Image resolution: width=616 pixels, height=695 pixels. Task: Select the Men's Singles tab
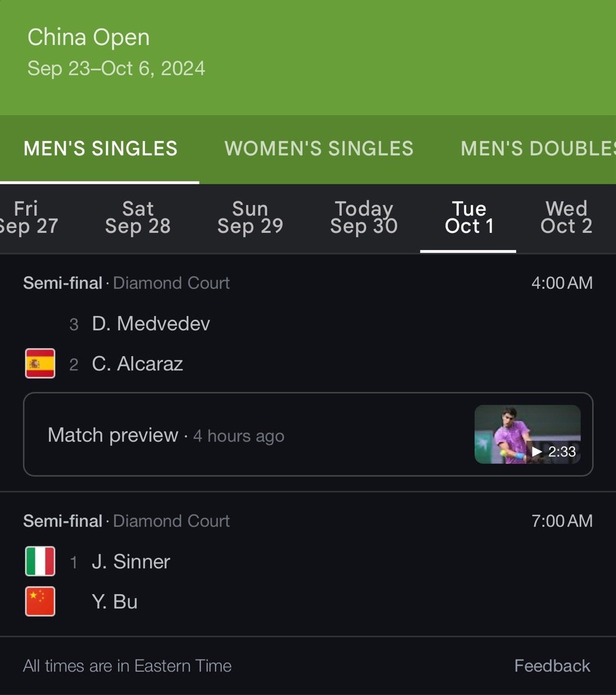click(100, 149)
